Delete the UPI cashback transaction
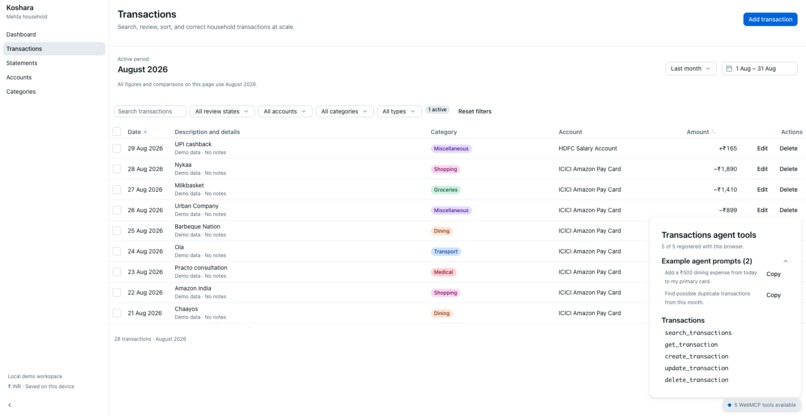Viewport: 806px width, 416px height. (x=788, y=148)
